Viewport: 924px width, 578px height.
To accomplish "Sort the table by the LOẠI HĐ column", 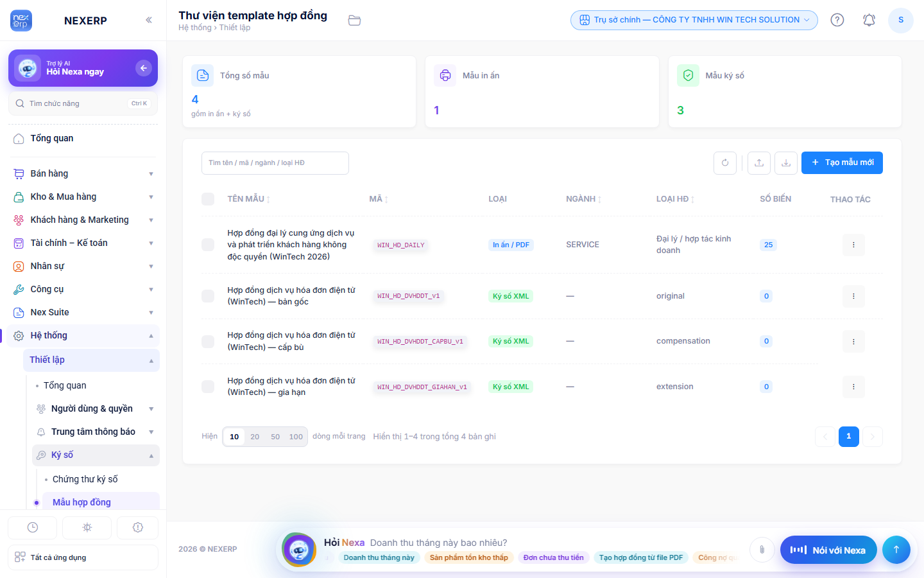I will pyautogui.click(x=675, y=199).
